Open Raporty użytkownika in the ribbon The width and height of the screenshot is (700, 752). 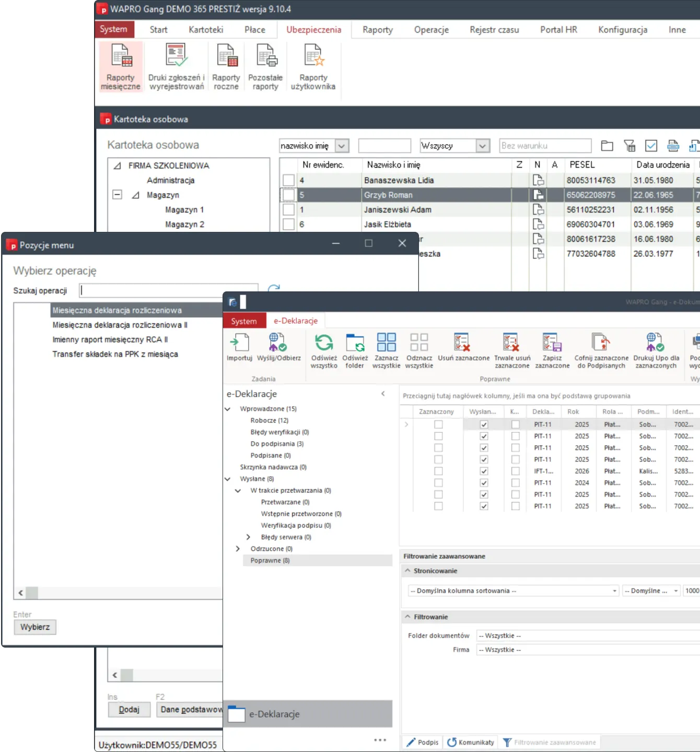click(313, 67)
